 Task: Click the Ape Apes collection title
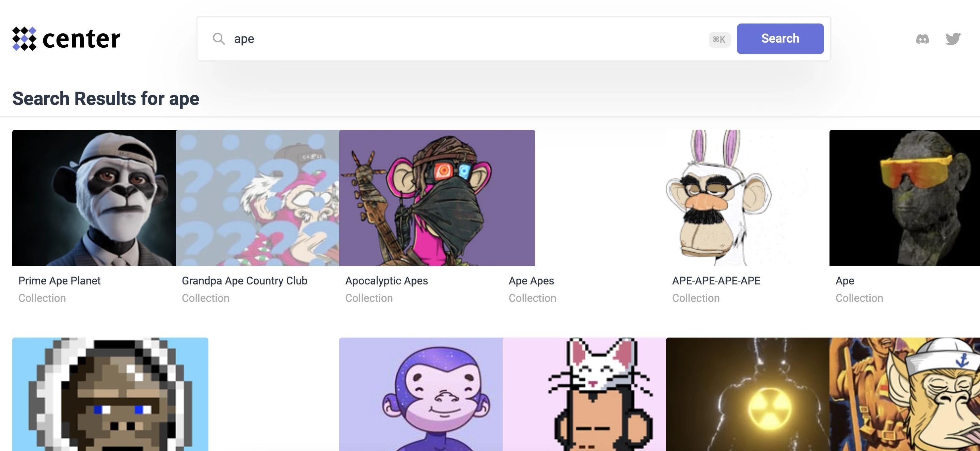(x=531, y=281)
